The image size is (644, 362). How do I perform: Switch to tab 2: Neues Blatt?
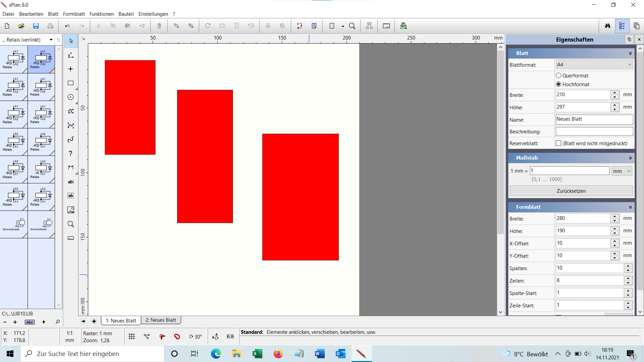click(x=161, y=320)
